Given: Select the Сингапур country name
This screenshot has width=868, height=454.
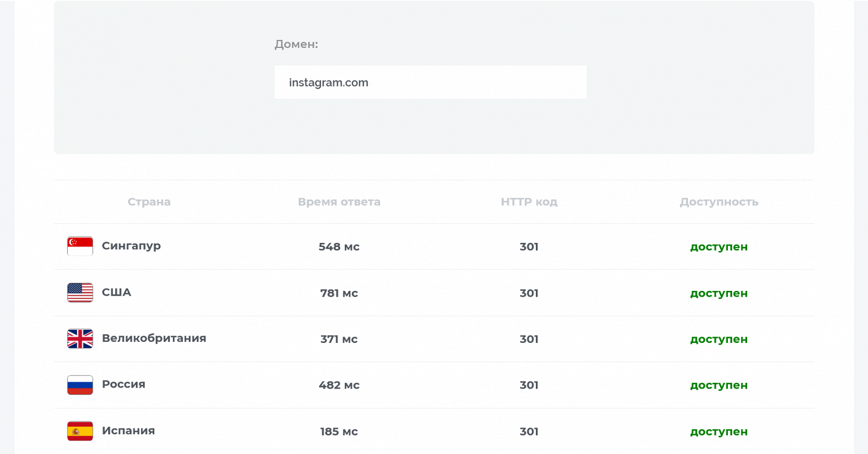Looking at the screenshot, I should click(x=131, y=246).
